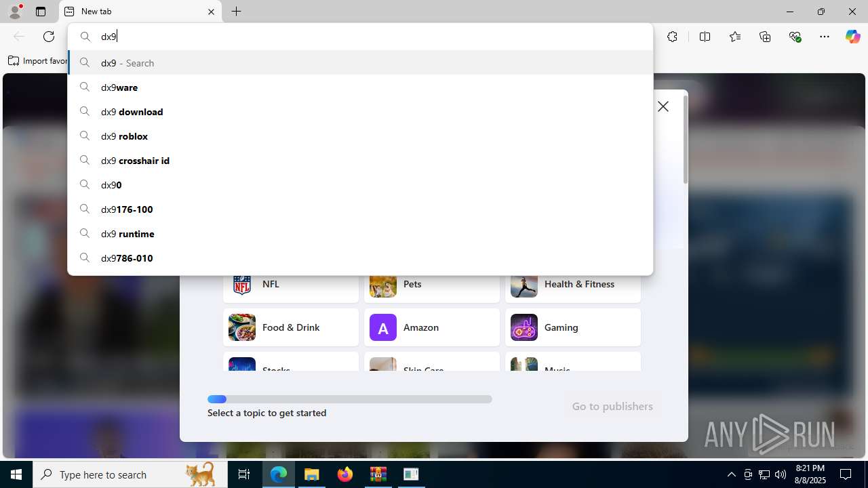Screen dimensions: 868x488
Task: Choose the dx90 suggestion
Action: (x=360, y=184)
